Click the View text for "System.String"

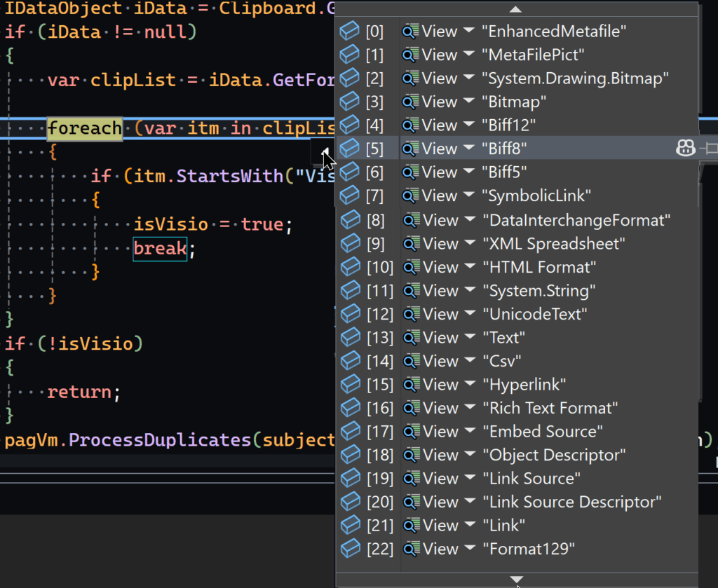(440, 291)
